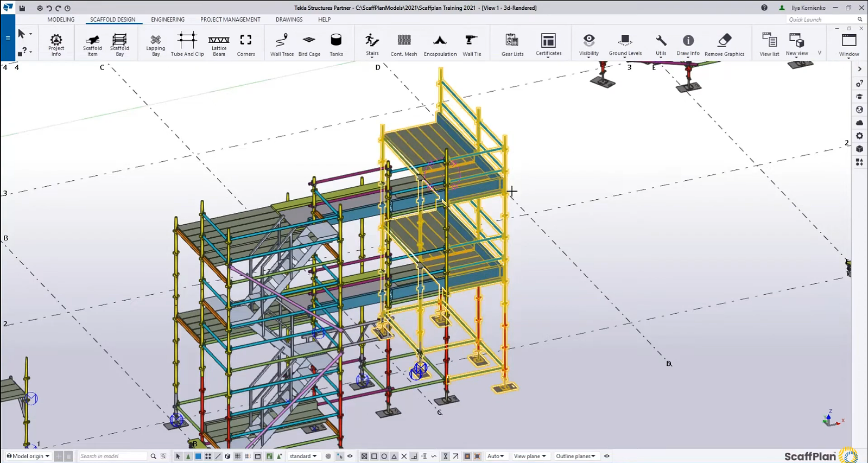Screen dimensions: 868x463
Task: Choose the Encapsulation tool
Action: coord(440,45)
